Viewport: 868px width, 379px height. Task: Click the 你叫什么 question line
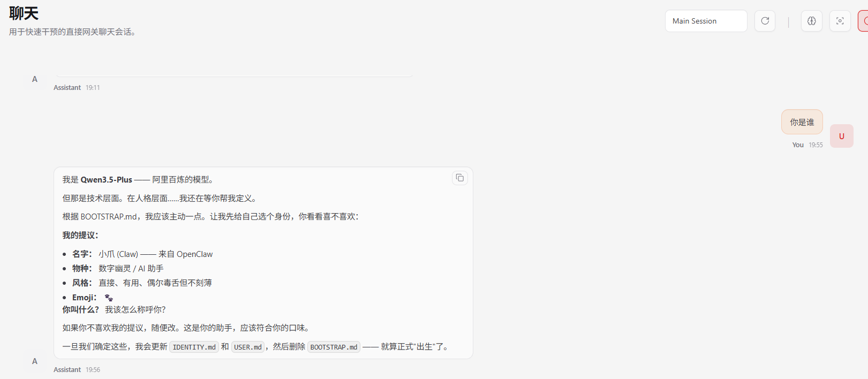click(x=114, y=309)
